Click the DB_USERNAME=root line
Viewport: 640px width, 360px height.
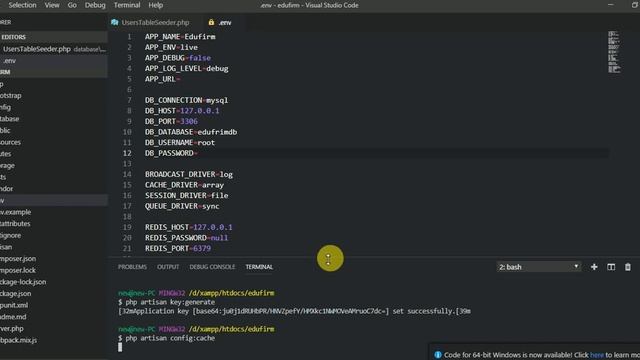tap(180, 142)
